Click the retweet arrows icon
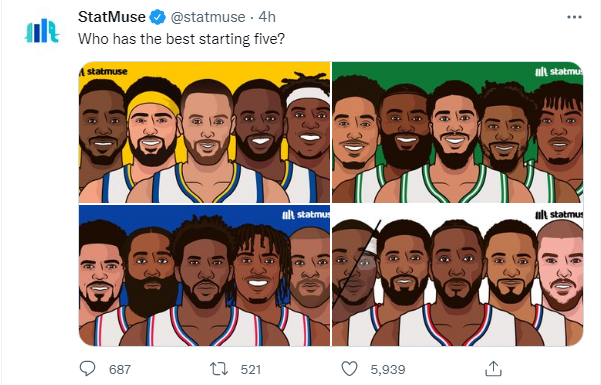Image resolution: width=601 pixels, height=385 pixels. click(x=219, y=369)
